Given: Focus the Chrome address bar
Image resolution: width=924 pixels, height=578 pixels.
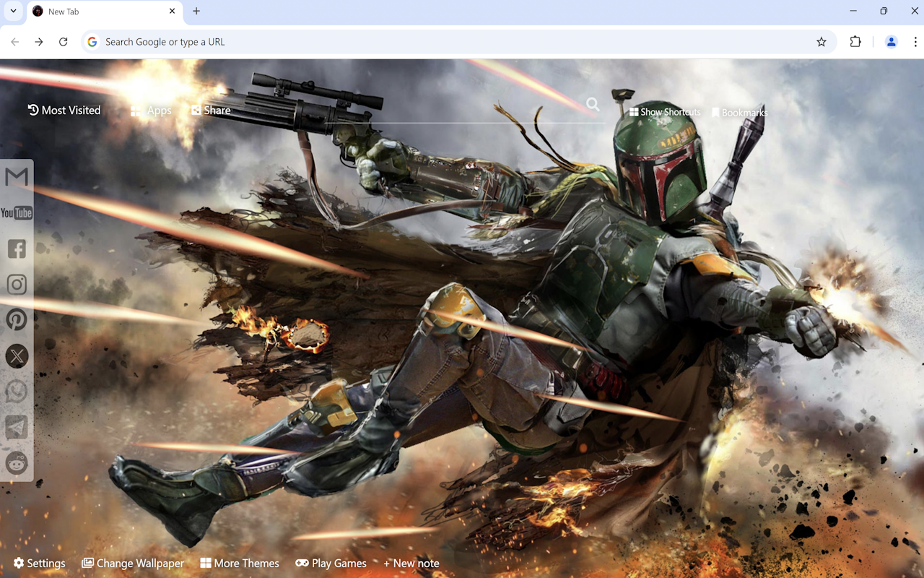Looking at the screenshot, I should coord(459,42).
